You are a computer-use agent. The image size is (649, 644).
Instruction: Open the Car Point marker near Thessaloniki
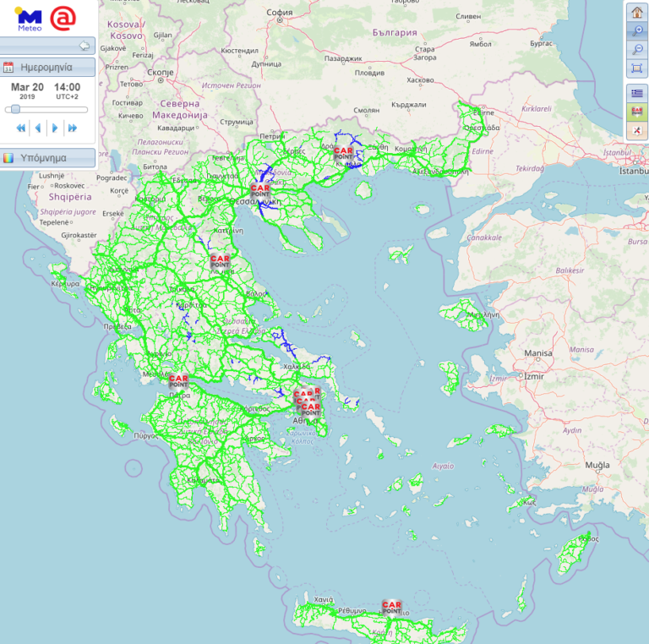(x=259, y=189)
